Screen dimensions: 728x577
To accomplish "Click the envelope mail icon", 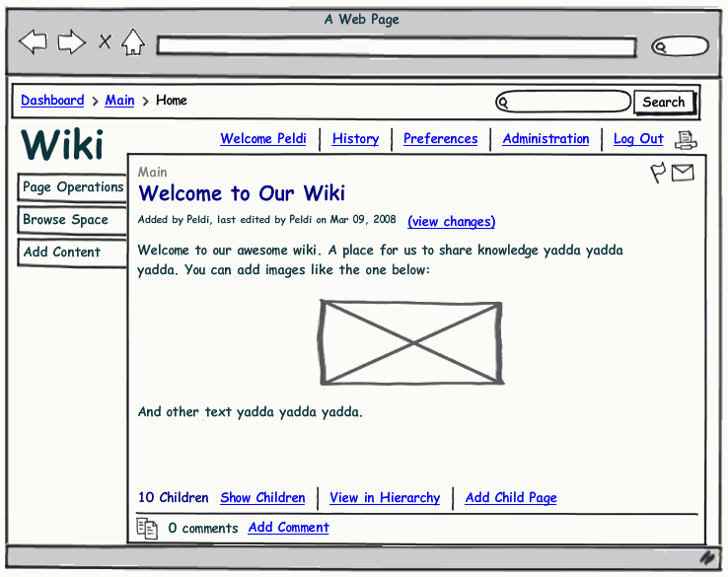I will point(683,174).
